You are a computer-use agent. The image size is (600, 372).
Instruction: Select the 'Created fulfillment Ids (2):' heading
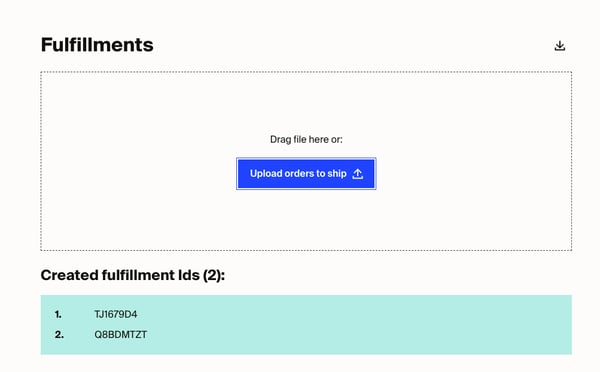tap(133, 275)
